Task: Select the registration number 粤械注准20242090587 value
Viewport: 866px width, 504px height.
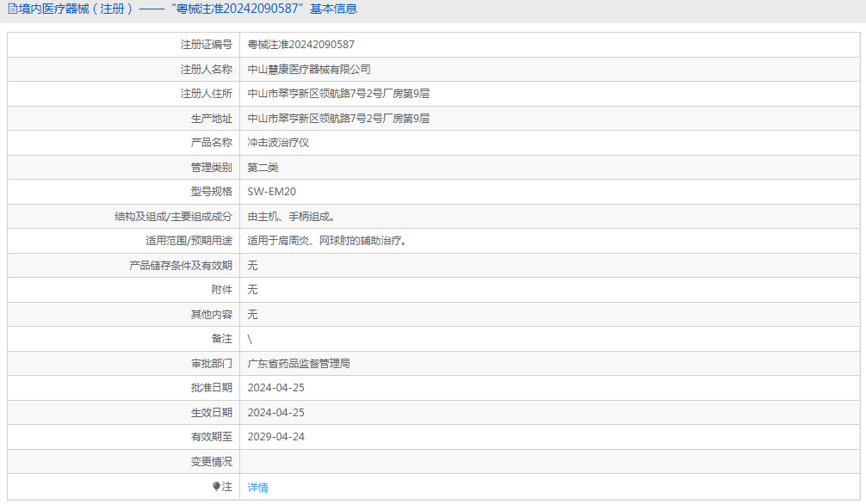Action: pyautogui.click(x=301, y=45)
